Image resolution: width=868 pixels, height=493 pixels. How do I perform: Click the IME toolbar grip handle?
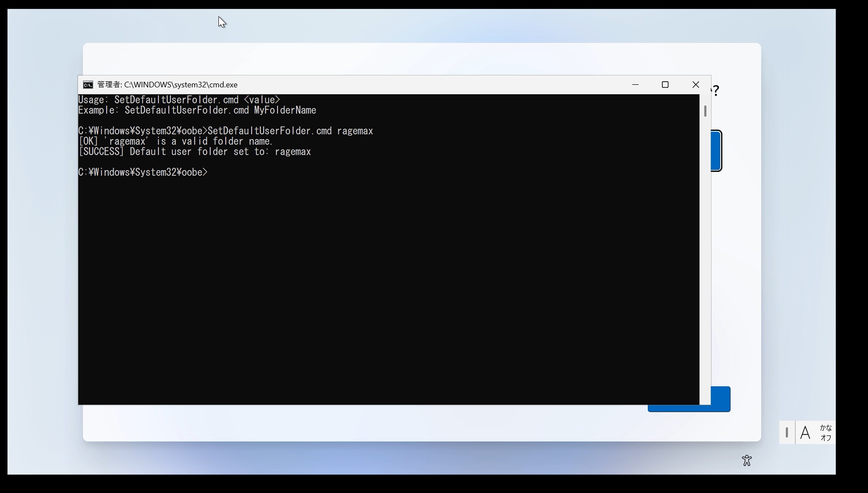pyautogui.click(x=787, y=433)
